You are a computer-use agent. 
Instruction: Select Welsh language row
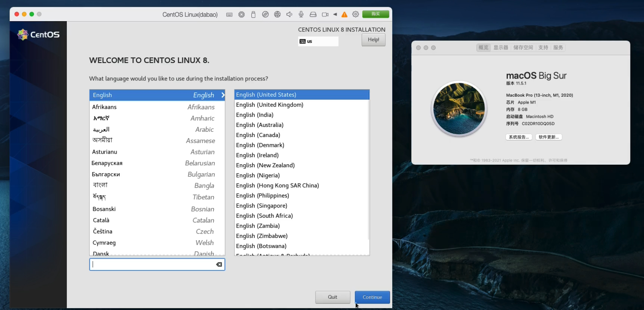click(x=157, y=243)
